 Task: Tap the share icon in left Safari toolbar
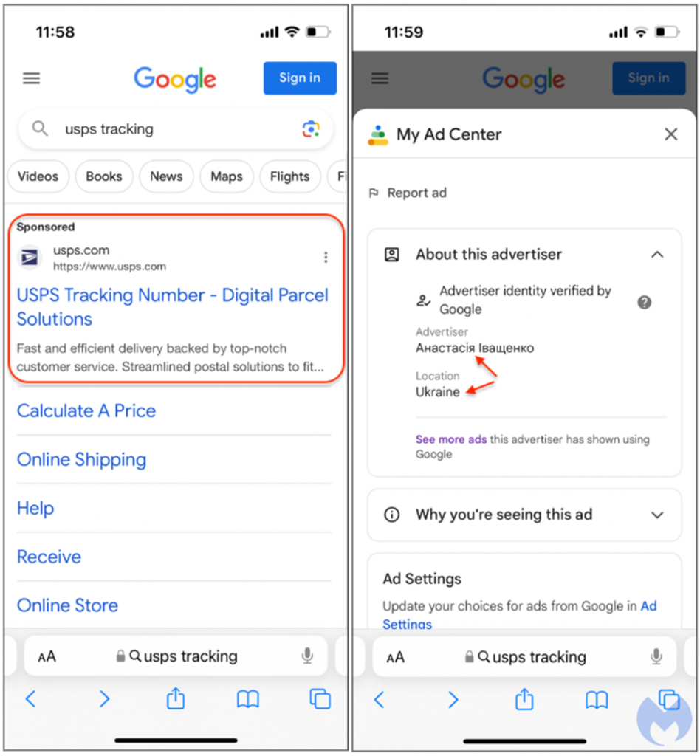tap(176, 698)
